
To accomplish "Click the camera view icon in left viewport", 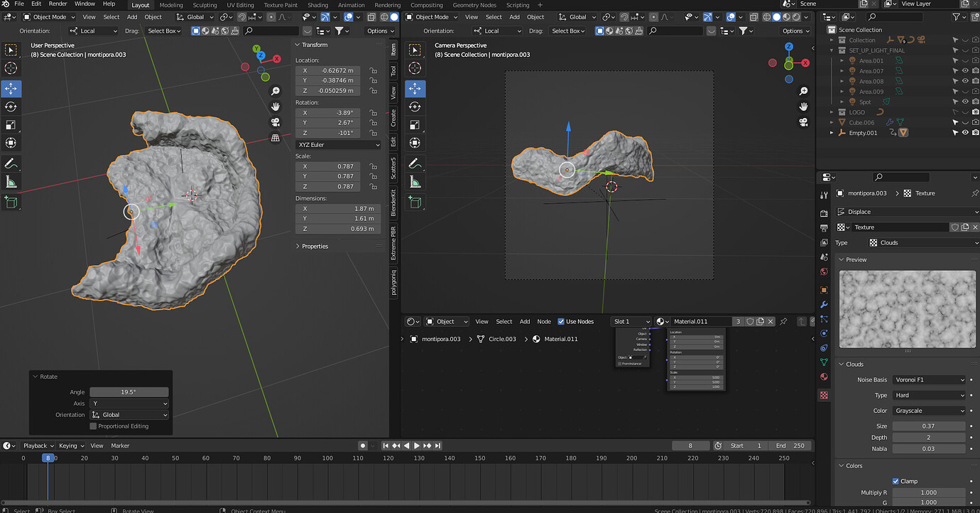I will click(x=275, y=121).
